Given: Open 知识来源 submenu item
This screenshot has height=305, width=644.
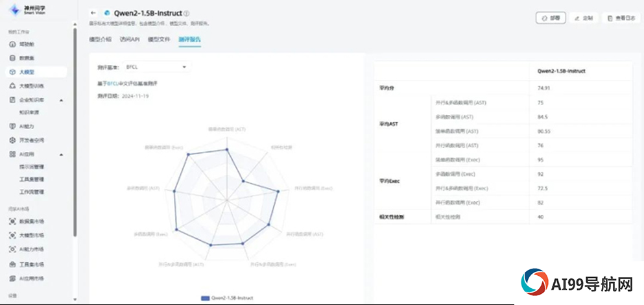Looking at the screenshot, I should pyautogui.click(x=29, y=112).
